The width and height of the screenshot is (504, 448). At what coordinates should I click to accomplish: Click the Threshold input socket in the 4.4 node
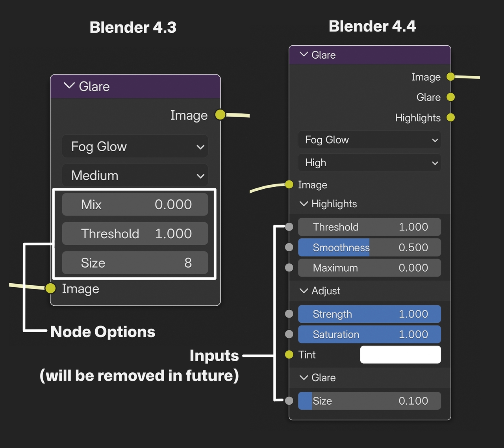pyautogui.click(x=289, y=227)
